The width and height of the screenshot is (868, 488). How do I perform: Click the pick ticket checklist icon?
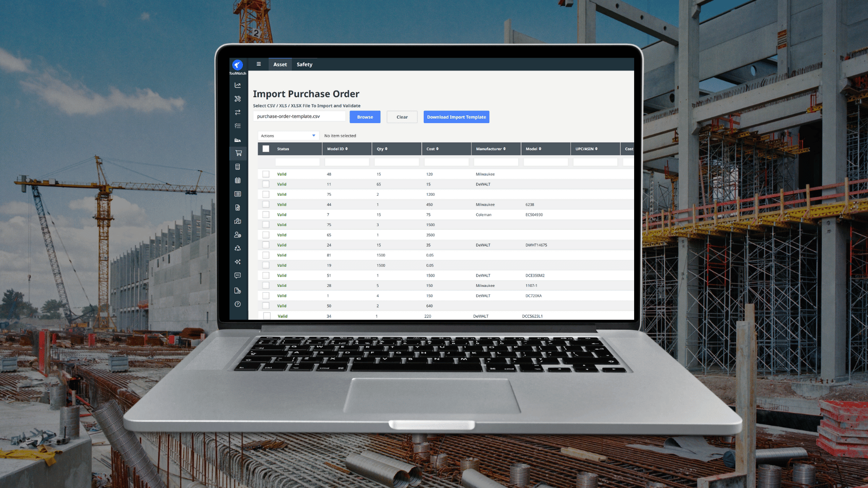tap(237, 125)
